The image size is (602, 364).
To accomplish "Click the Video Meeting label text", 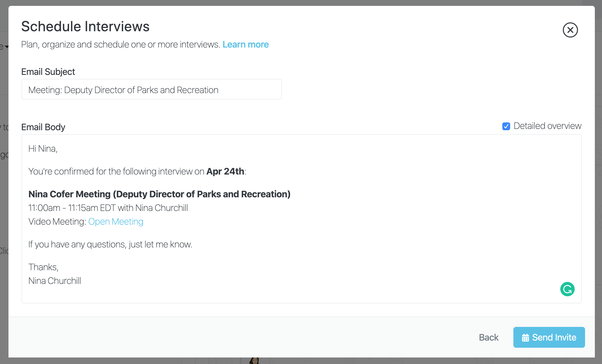I will point(57,222).
